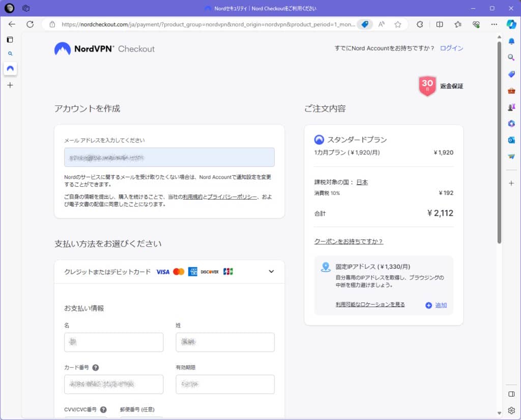The width and height of the screenshot is (521, 420).
Task: Toggle the sidebar panel layout icon at the bottom
Action: coord(511,394)
